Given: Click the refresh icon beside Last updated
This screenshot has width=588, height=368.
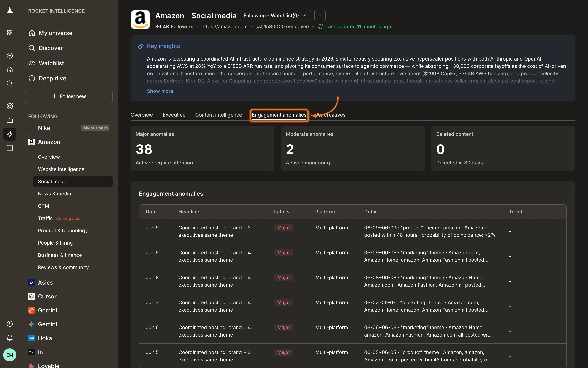Looking at the screenshot, I should [x=320, y=27].
